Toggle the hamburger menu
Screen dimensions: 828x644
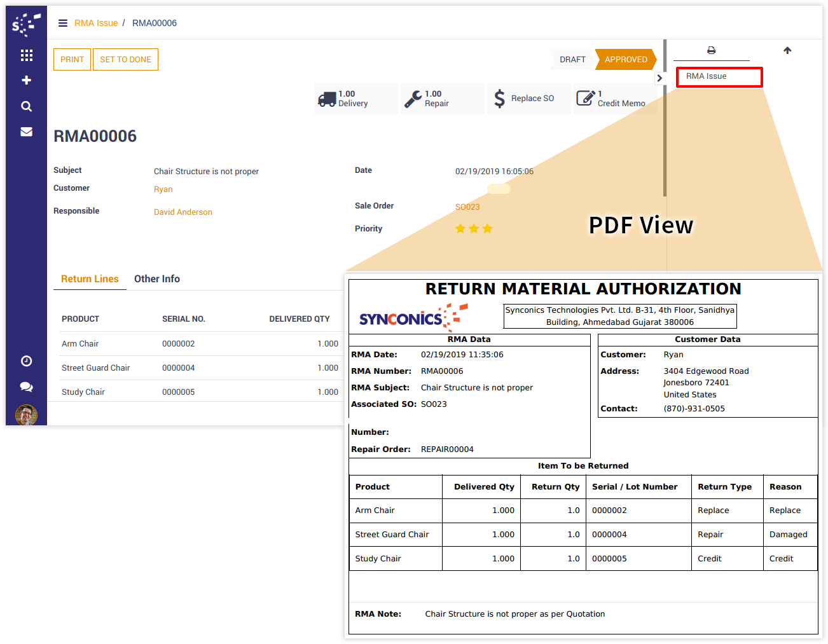pyautogui.click(x=63, y=23)
